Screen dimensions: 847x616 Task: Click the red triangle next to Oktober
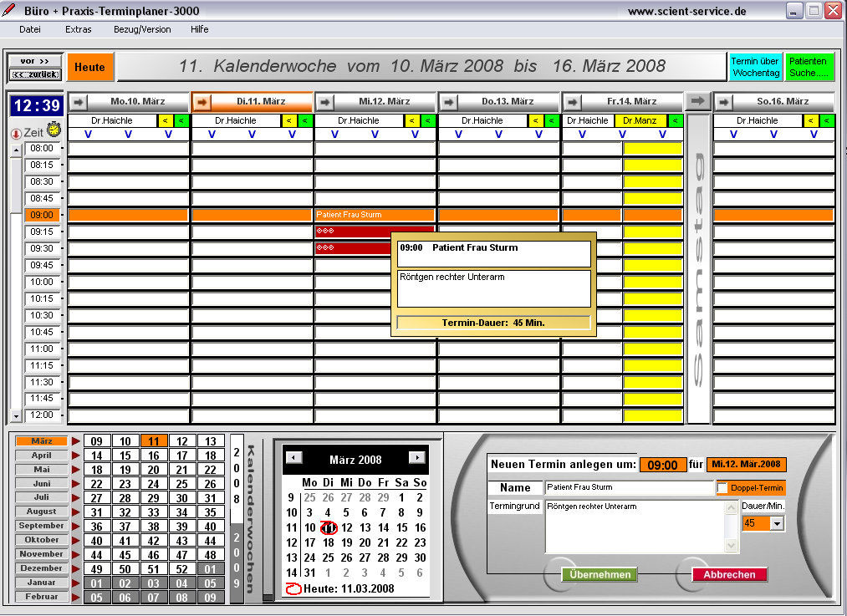pos(75,540)
